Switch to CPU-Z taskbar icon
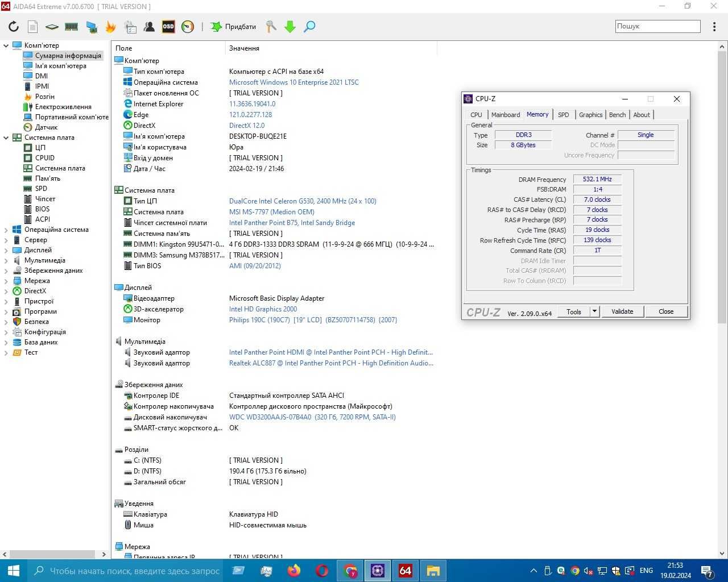 pyautogui.click(x=378, y=571)
